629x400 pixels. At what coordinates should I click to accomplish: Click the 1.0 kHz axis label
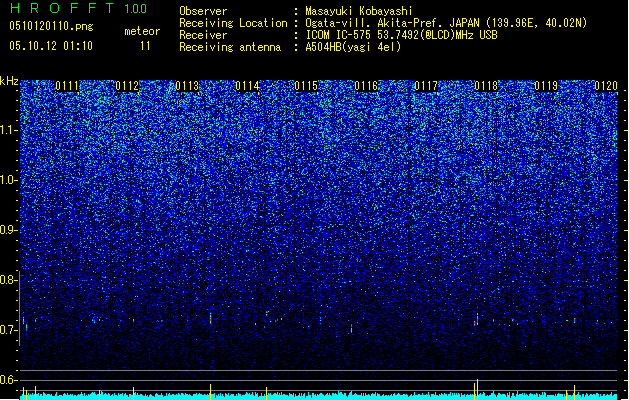9,180
